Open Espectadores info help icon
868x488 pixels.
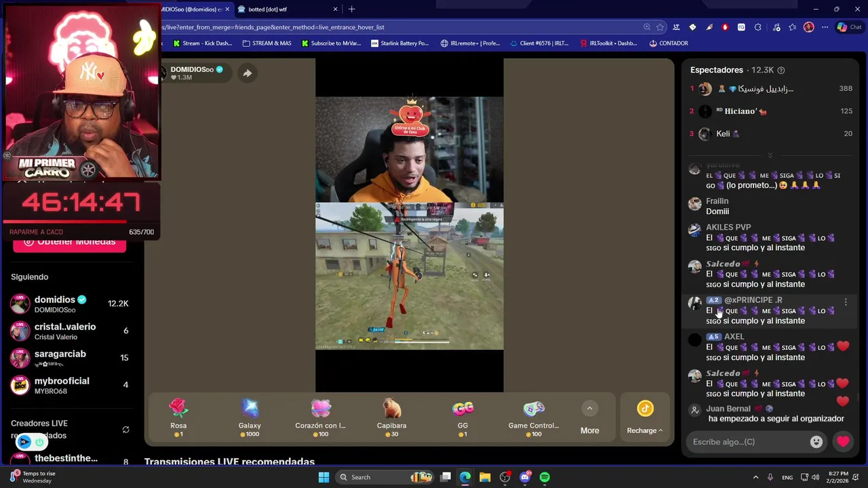coord(781,70)
